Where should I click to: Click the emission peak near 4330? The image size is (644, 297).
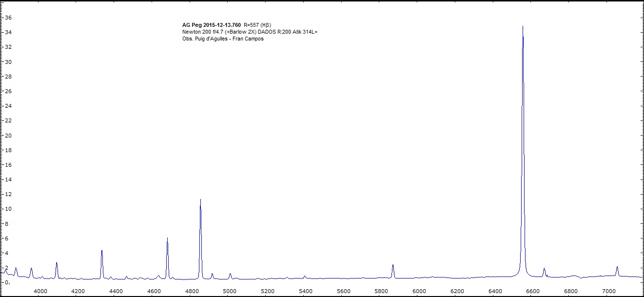(x=101, y=251)
